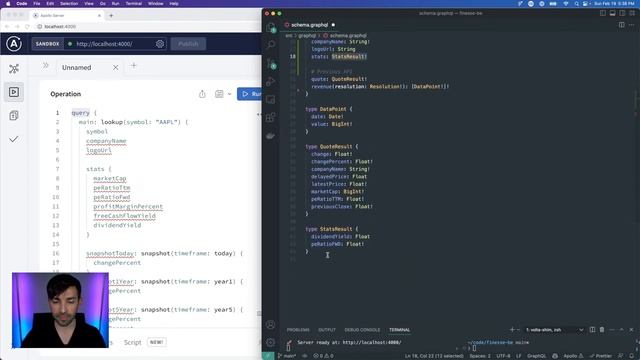640x360 pixels.
Task: Open the Apollo logo home icon
Action: click(x=14, y=44)
